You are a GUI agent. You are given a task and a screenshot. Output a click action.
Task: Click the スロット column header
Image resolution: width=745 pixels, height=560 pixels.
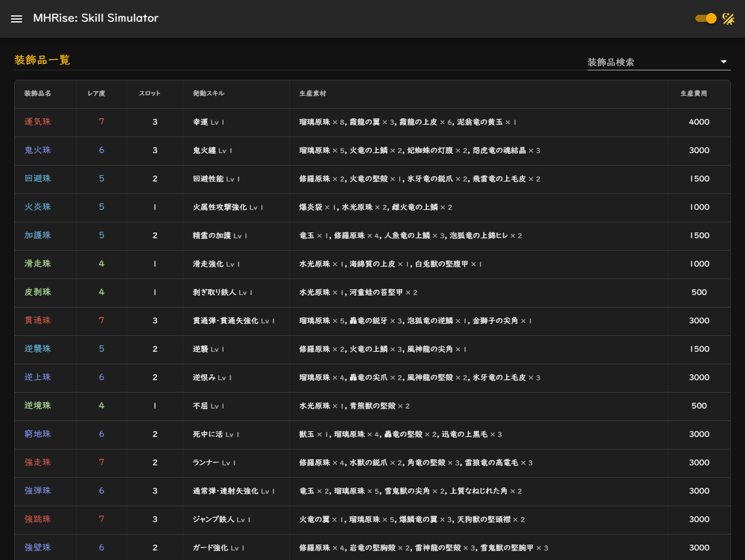(150, 93)
